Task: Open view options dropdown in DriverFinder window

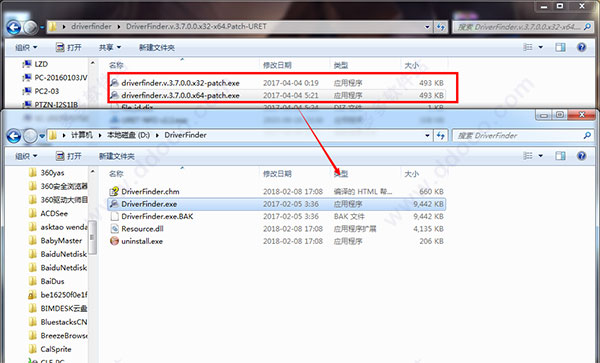Action: point(541,156)
